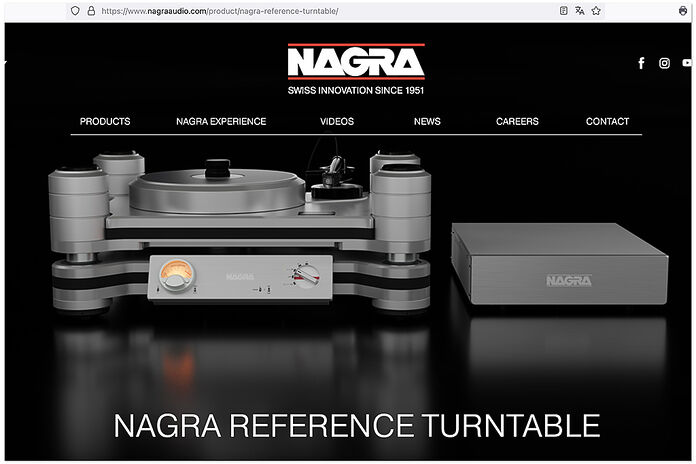Open the YouTube social icon
The image size is (696, 464).
pyautogui.click(x=687, y=63)
